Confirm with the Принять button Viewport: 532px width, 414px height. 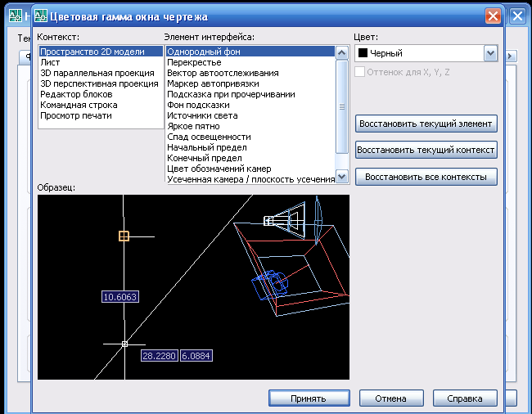(x=309, y=398)
